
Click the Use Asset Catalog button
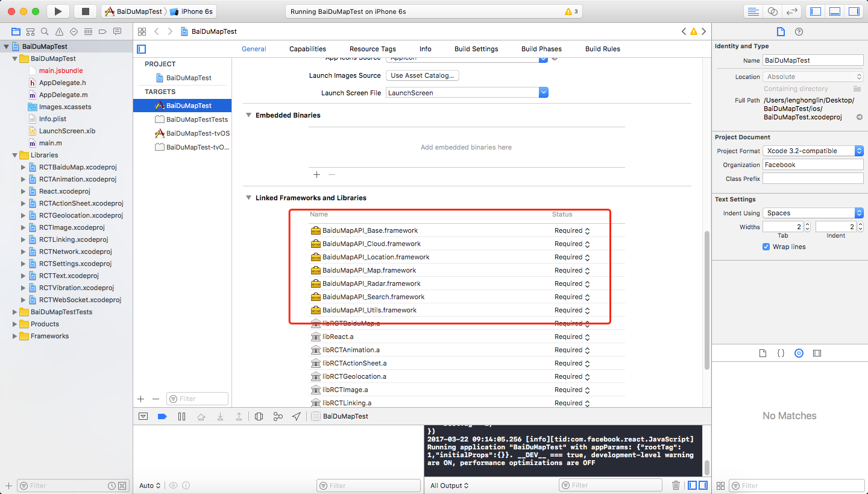(423, 75)
